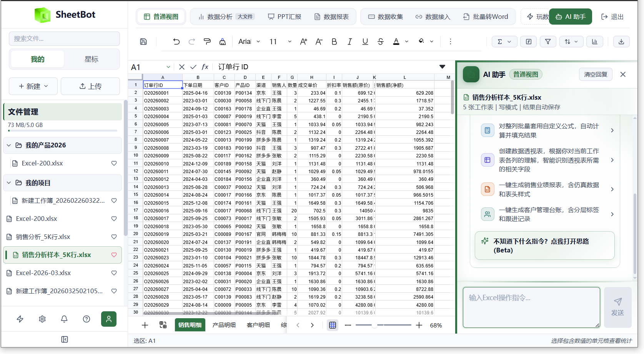Open the 数据报表 tab
Viewport: 644px width, 354px height.
click(x=332, y=17)
